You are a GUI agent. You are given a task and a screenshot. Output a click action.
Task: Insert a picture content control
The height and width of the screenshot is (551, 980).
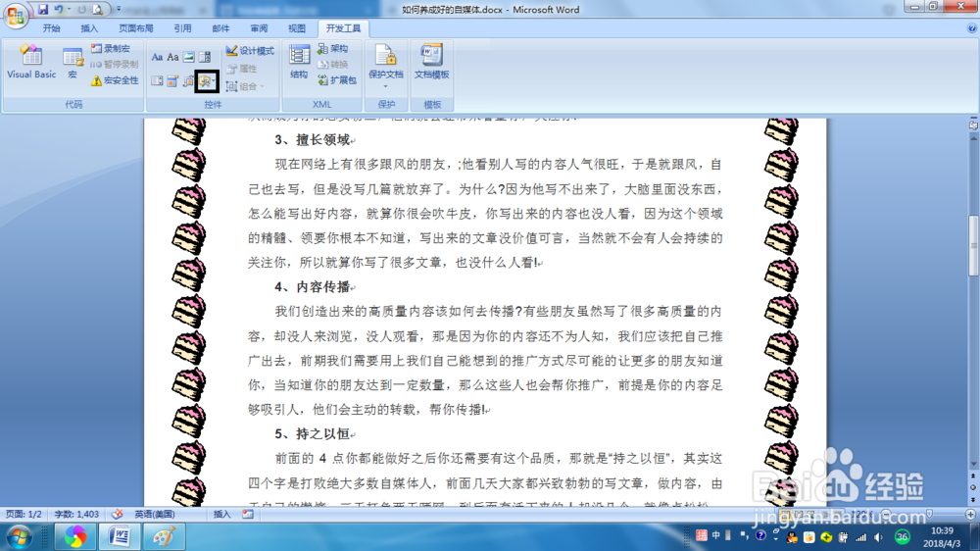(189, 58)
